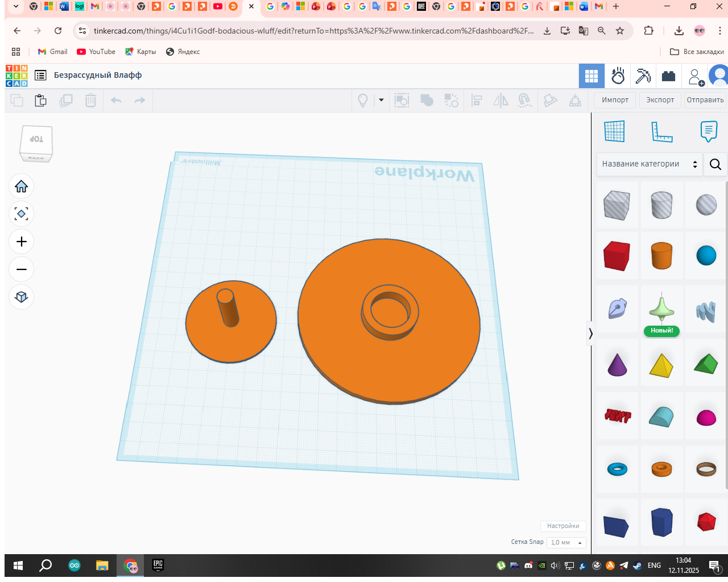The width and height of the screenshot is (728, 582).
Task: Click the Отправить button
Action: pyautogui.click(x=705, y=100)
